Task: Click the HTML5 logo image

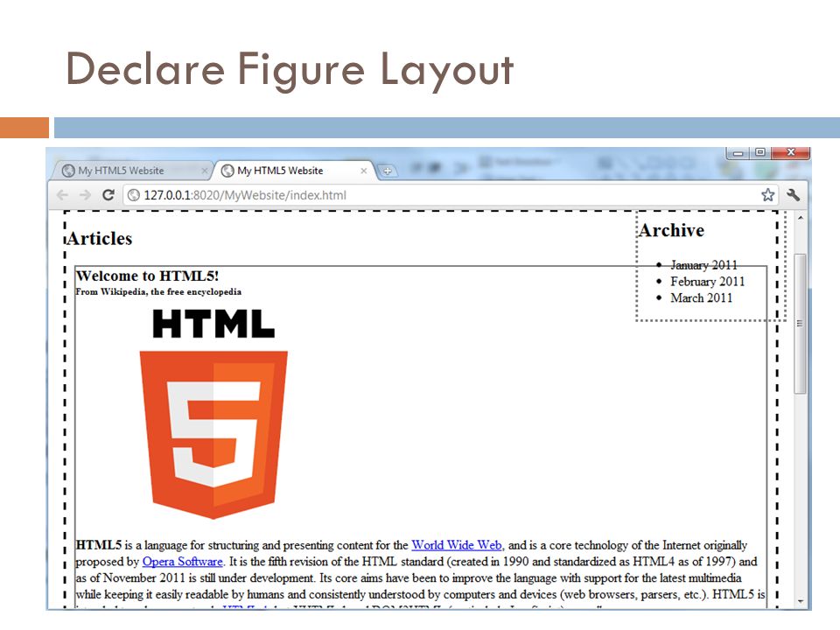Action: [x=213, y=414]
